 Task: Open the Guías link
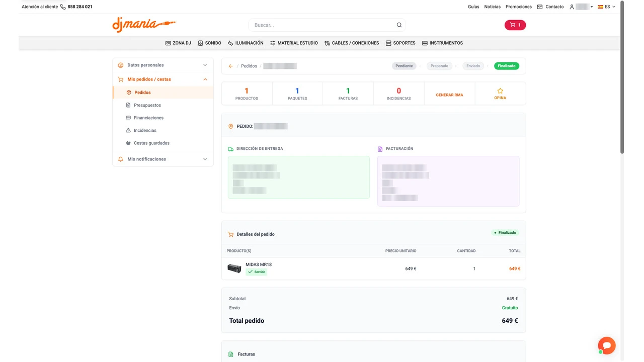point(473,7)
